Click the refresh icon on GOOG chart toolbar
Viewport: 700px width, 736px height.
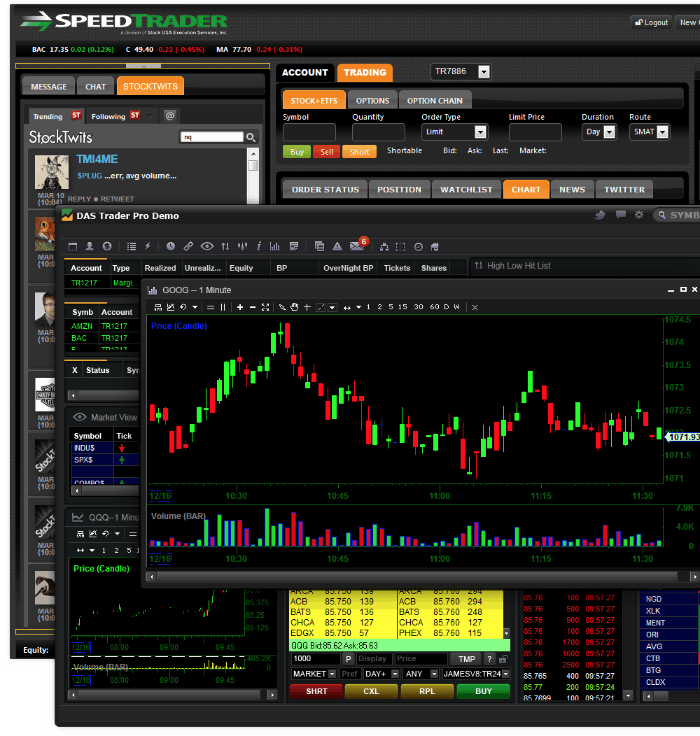point(183,307)
